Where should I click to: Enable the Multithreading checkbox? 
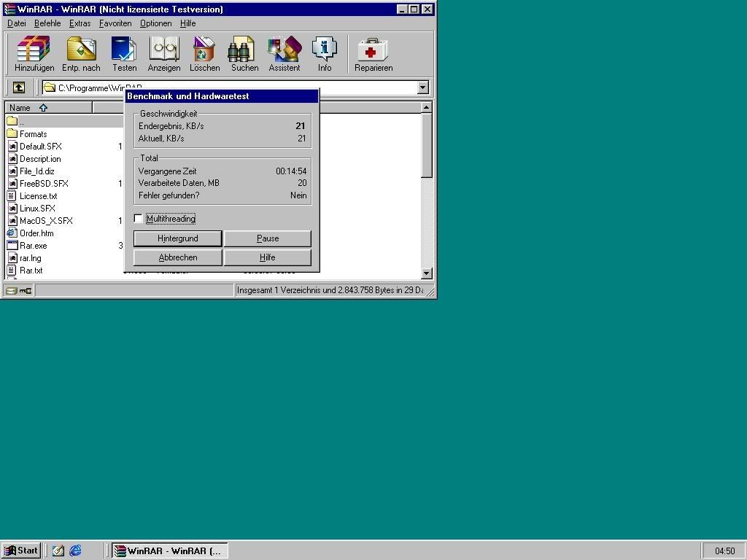[138, 219]
